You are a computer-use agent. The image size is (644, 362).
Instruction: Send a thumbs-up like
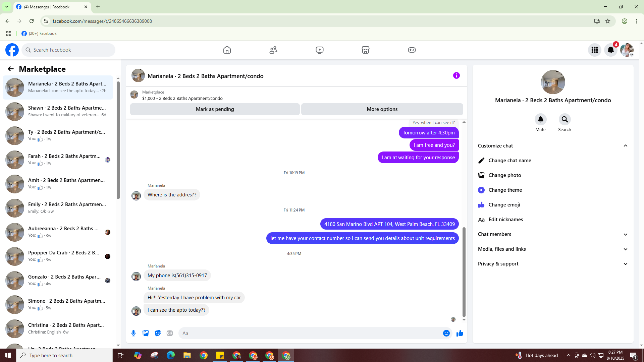click(460, 333)
